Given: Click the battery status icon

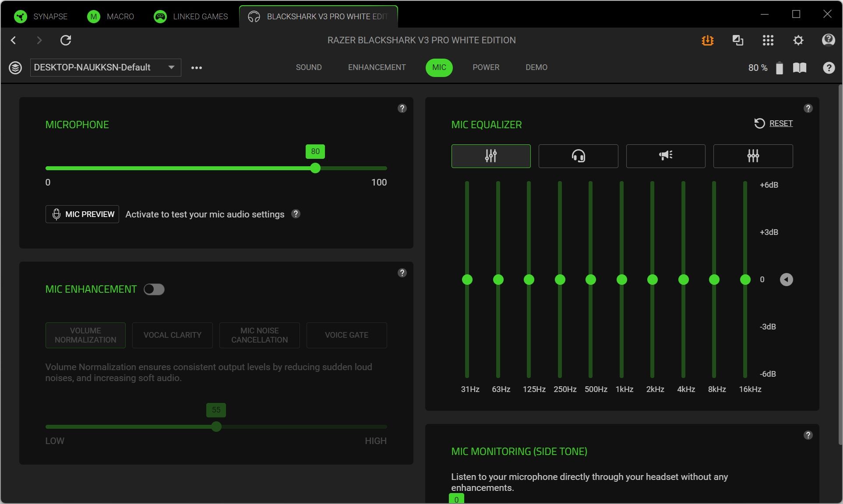Looking at the screenshot, I should 780,67.
